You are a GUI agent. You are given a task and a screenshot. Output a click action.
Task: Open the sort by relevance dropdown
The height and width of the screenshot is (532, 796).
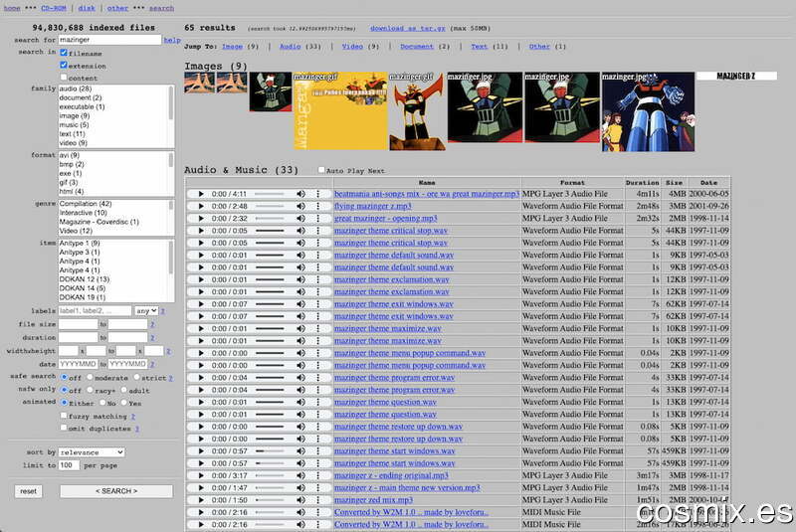tap(92, 451)
